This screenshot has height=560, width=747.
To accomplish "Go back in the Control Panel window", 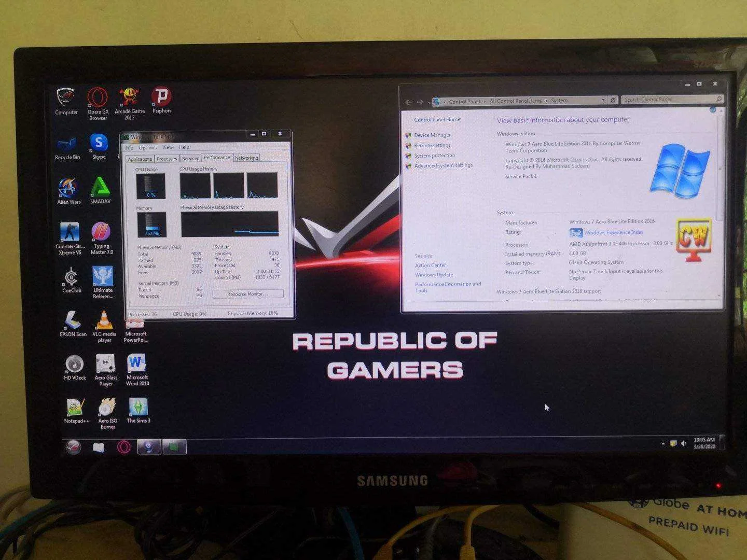I will tap(409, 102).
